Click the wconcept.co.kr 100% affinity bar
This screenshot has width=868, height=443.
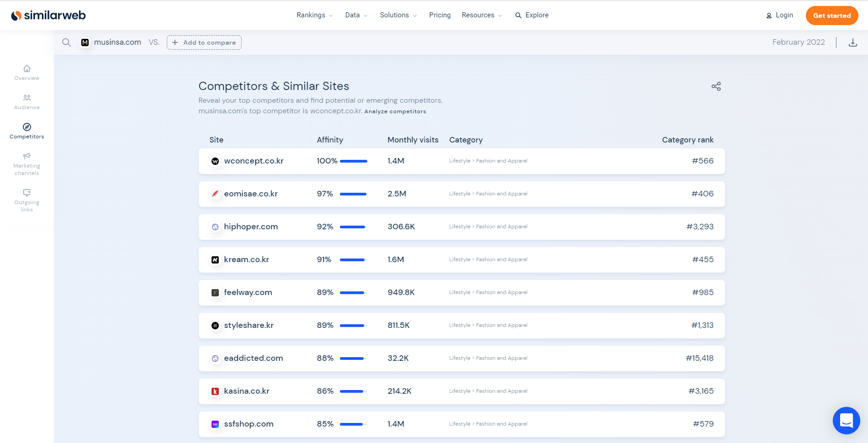(x=354, y=161)
